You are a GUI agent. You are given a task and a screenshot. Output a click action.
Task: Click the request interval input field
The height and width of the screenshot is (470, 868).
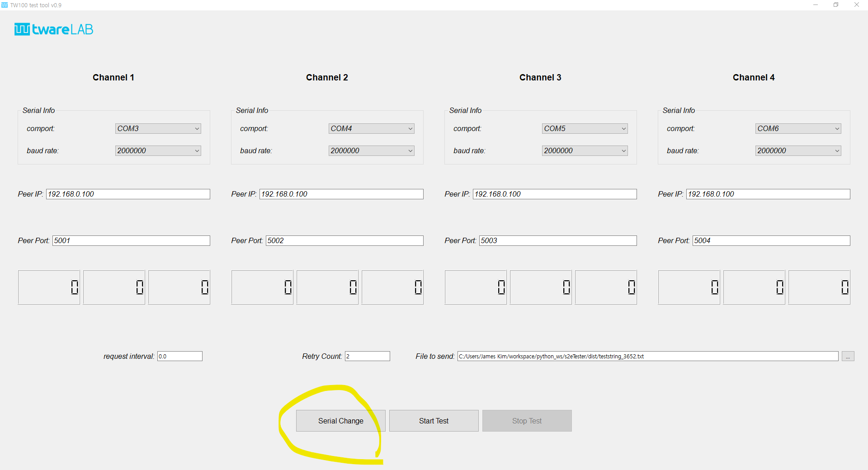[179, 356]
